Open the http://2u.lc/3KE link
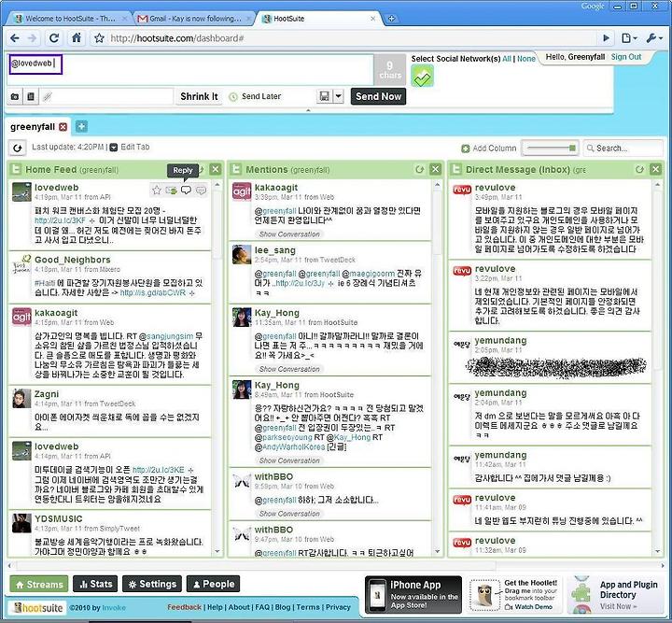This screenshot has width=672, height=623. tap(158, 470)
